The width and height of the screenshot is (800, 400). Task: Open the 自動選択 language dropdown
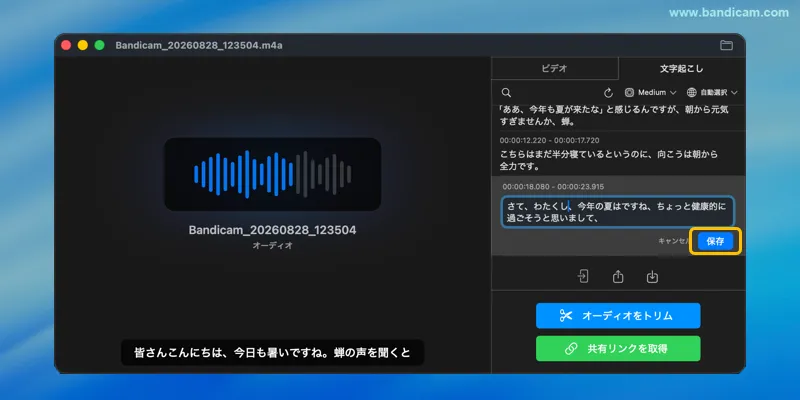click(x=712, y=92)
